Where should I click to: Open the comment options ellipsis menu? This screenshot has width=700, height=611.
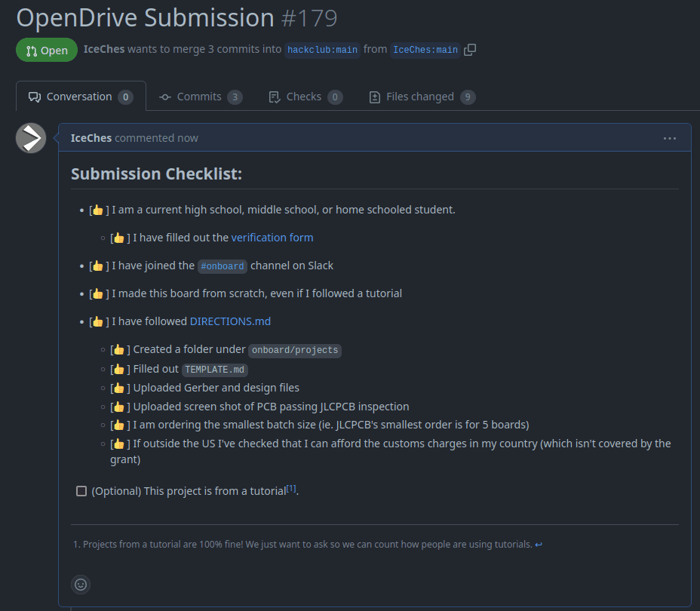[669, 138]
